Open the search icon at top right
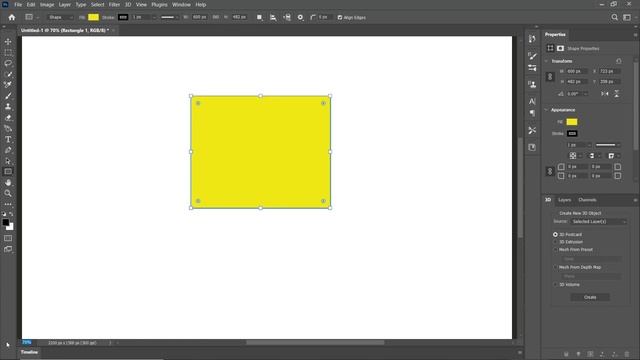Image resolution: width=640 pixels, height=360 pixels. 614,17
